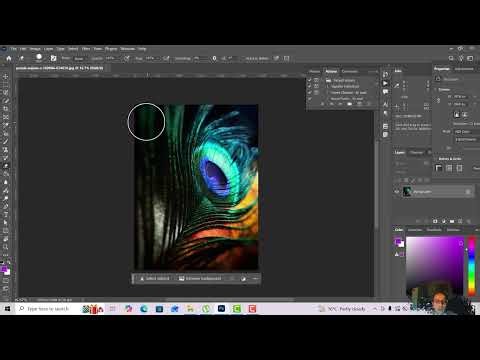Select the Move tool

[x=6, y=76]
